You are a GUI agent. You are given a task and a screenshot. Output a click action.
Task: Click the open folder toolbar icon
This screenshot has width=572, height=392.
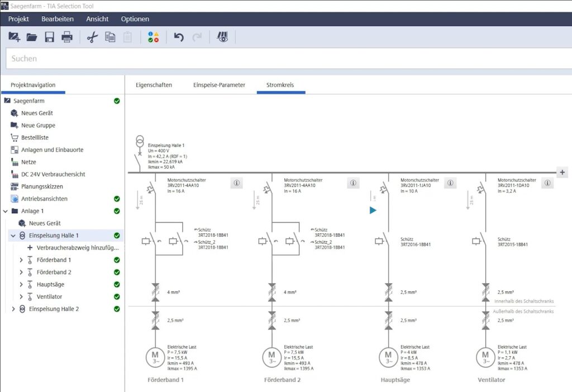[32, 37]
